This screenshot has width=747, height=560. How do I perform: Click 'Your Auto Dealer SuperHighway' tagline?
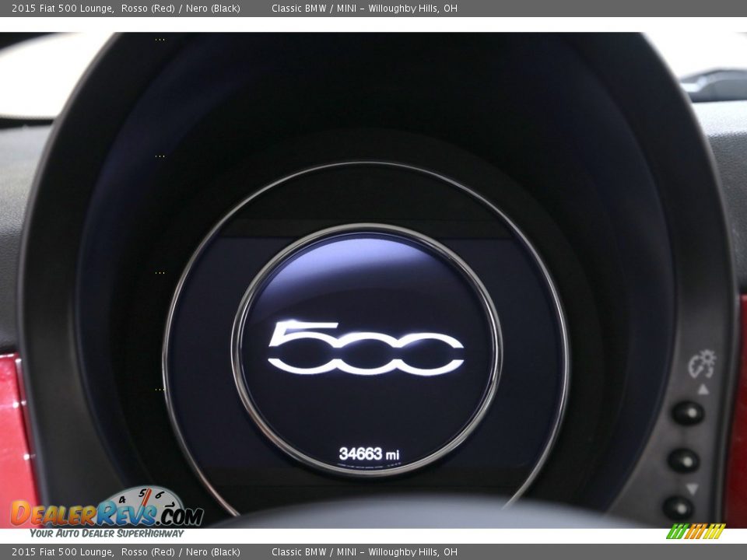(x=107, y=534)
